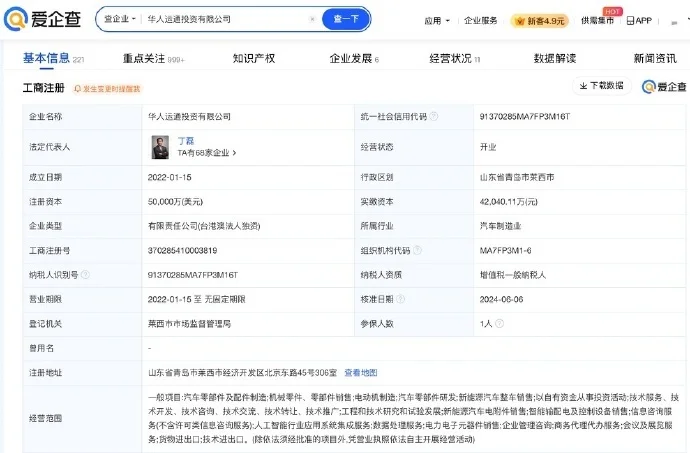The image size is (690, 453).
Task: Open the 查企业 search type dropdown
Action: click(x=120, y=19)
